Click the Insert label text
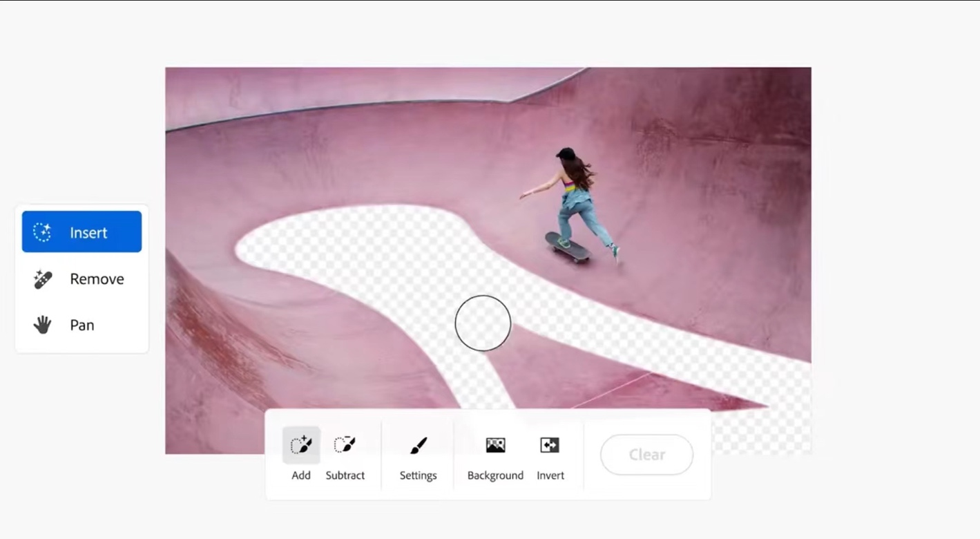980x539 pixels. 88,233
